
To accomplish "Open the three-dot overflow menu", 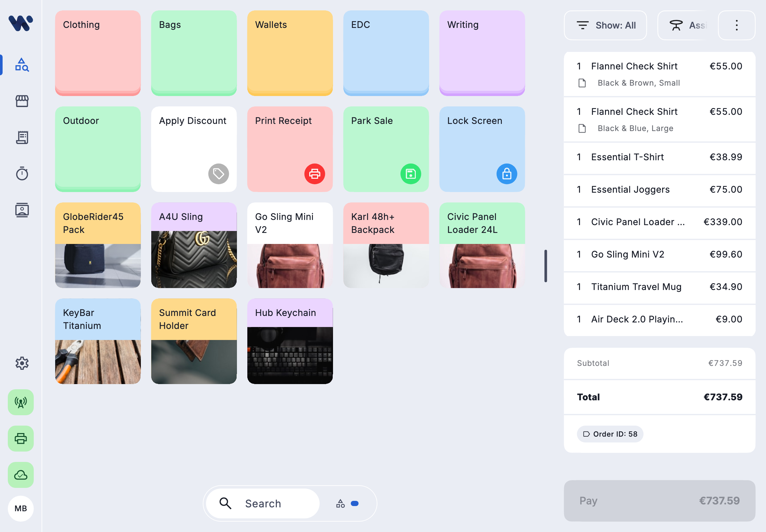I will coord(736,25).
